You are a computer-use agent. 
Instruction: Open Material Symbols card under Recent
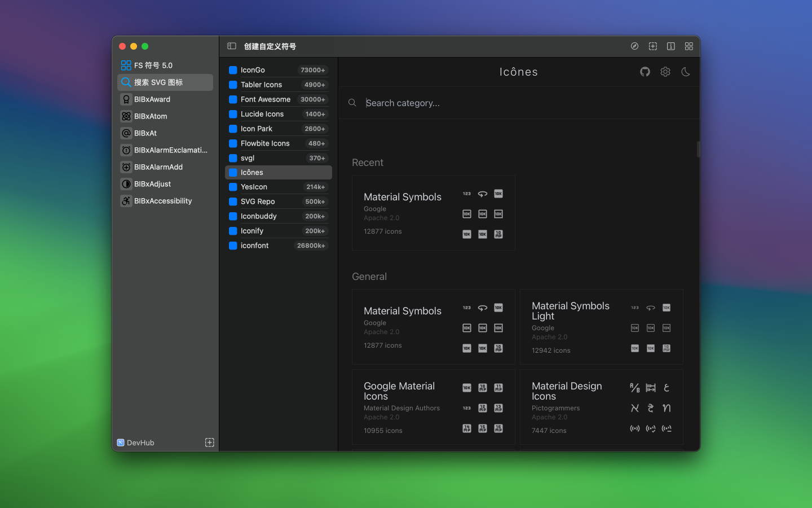(x=434, y=213)
